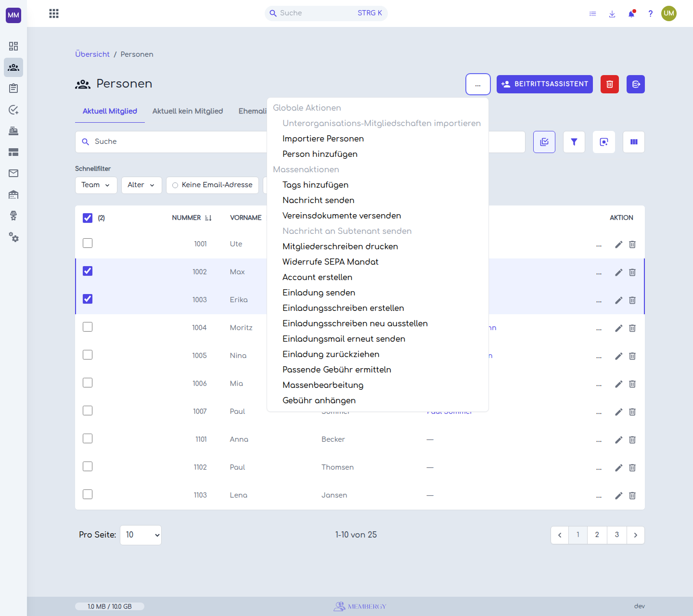
Task: Open task list icon in top bar
Action: click(x=593, y=13)
